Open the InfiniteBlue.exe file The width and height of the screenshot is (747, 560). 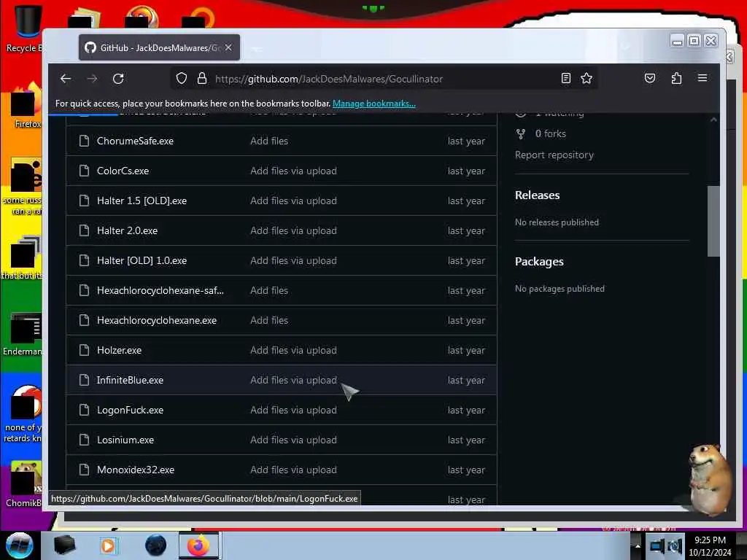pyautogui.click(x=130, y=380)
